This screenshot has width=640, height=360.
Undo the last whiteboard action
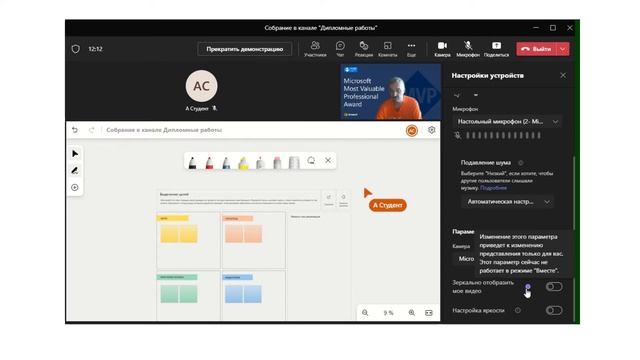pos(75,130)
